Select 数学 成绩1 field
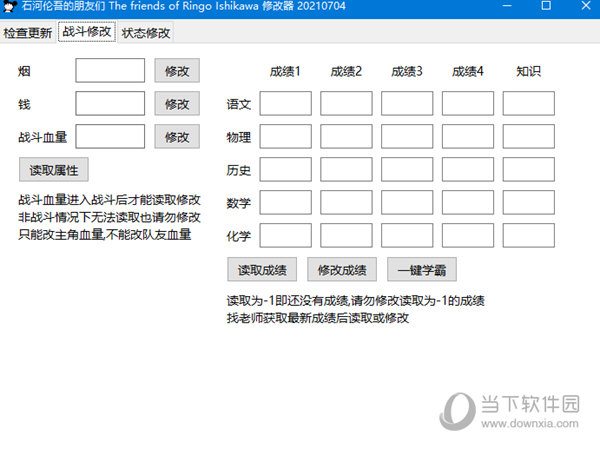The width and height of the screenshot is (600, 449). 285,202
